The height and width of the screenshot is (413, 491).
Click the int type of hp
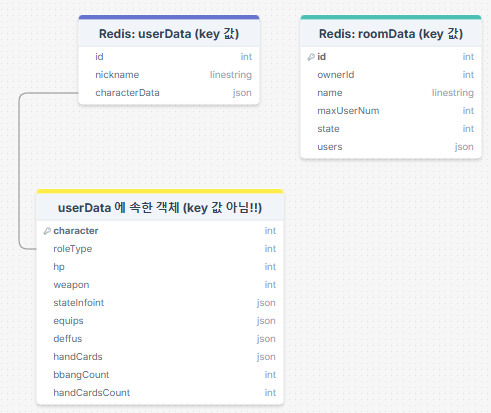click(x=270, y=267)
